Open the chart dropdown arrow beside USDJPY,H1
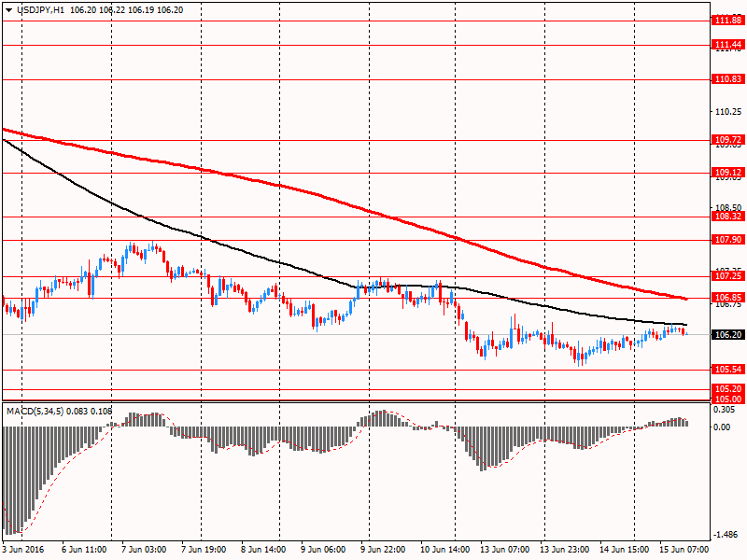The image size is (747, 560). (x=8, y=10)
